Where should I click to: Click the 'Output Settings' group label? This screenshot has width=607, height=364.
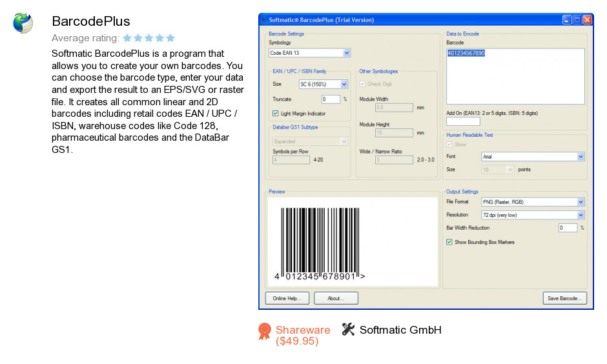pos(462,192)
